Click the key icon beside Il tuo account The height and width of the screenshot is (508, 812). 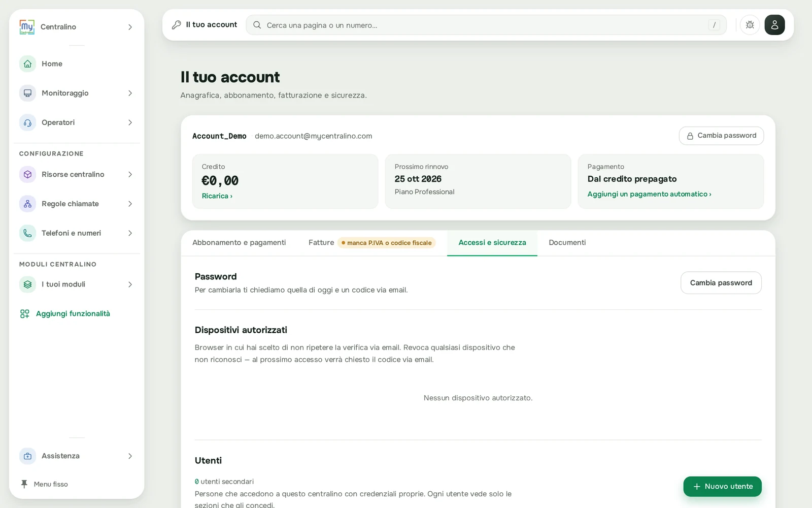pos(176,25)
